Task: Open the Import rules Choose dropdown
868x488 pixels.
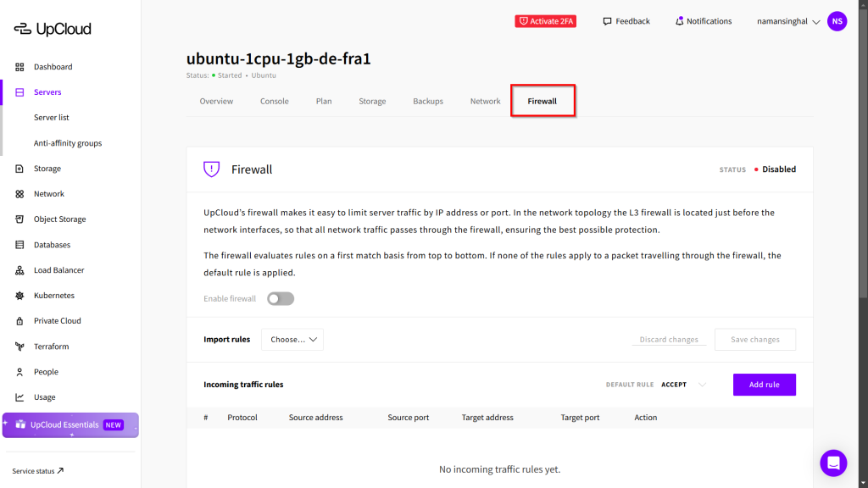Action: (x=292, y=340)
